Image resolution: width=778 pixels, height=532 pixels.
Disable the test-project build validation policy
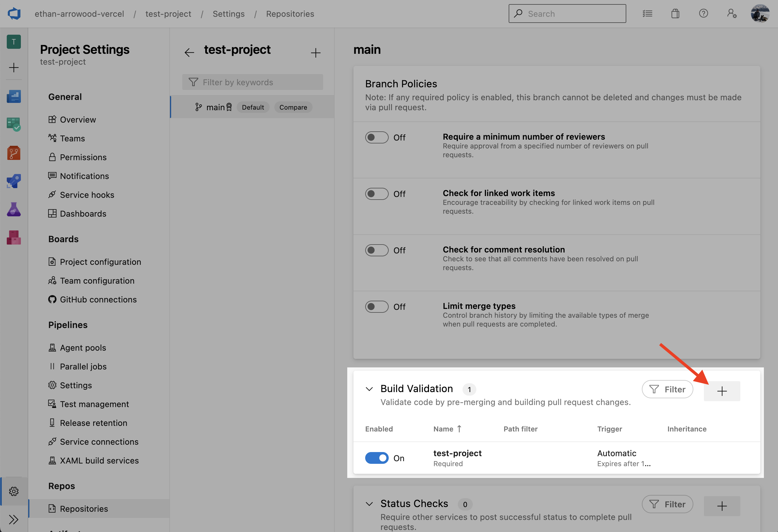[x=377, y=458]
